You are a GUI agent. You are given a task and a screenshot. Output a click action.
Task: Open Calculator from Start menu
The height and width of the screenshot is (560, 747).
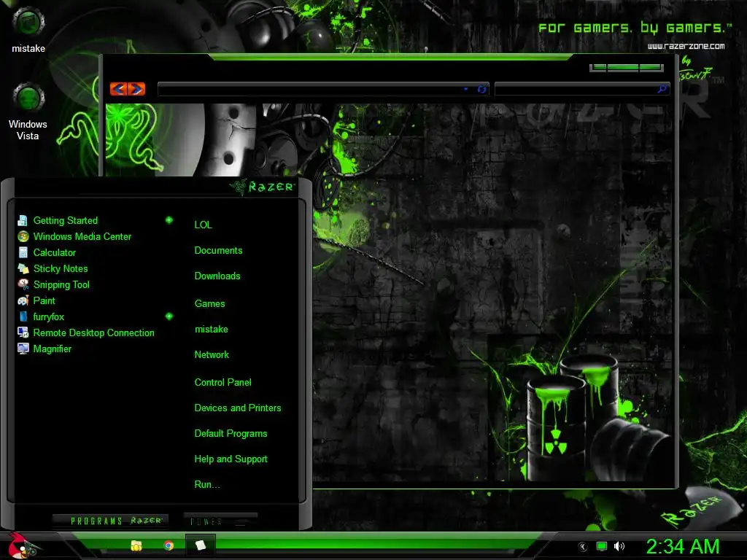[54, 253]
